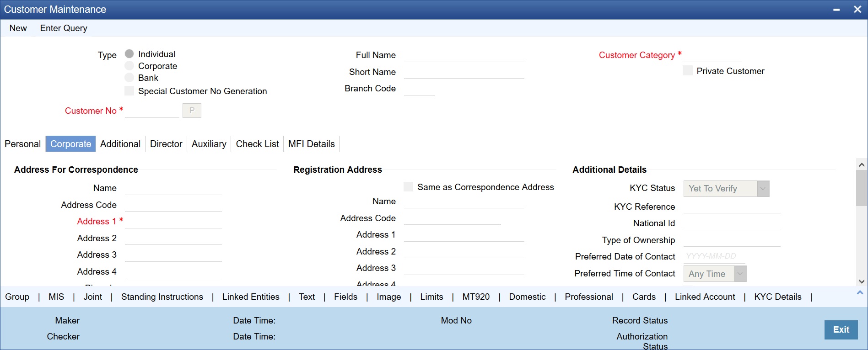Open the Cards subscreen link

pos(644,297)
